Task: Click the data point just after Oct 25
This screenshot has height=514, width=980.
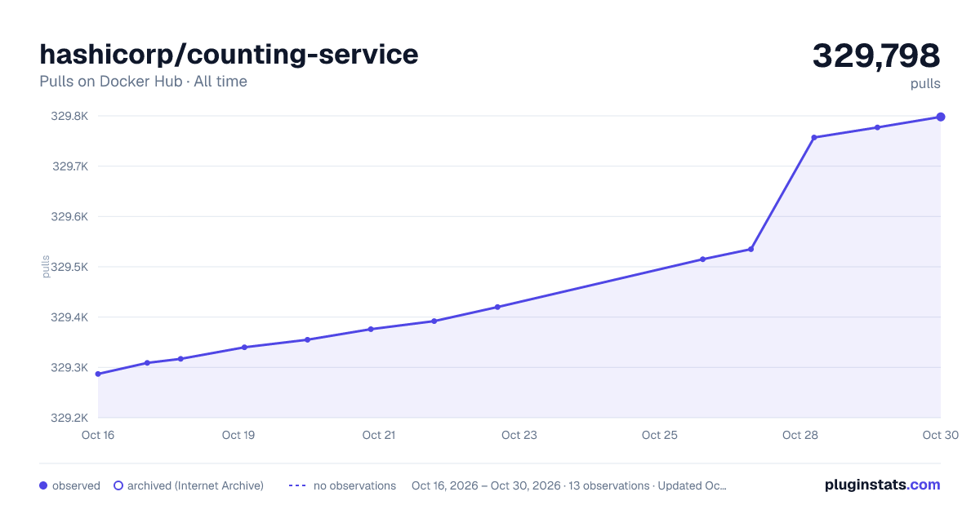Action: point(702,259)
